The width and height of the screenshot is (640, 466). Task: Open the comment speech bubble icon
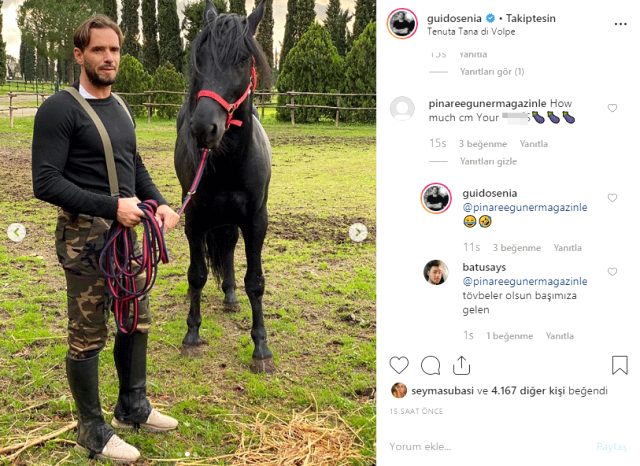430,365
